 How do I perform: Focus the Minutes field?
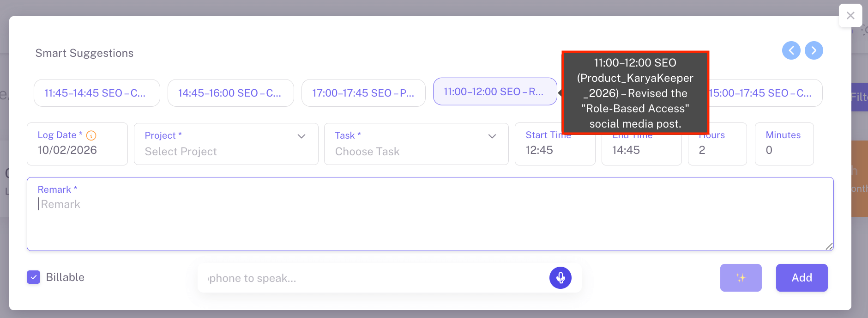[784, 150]
